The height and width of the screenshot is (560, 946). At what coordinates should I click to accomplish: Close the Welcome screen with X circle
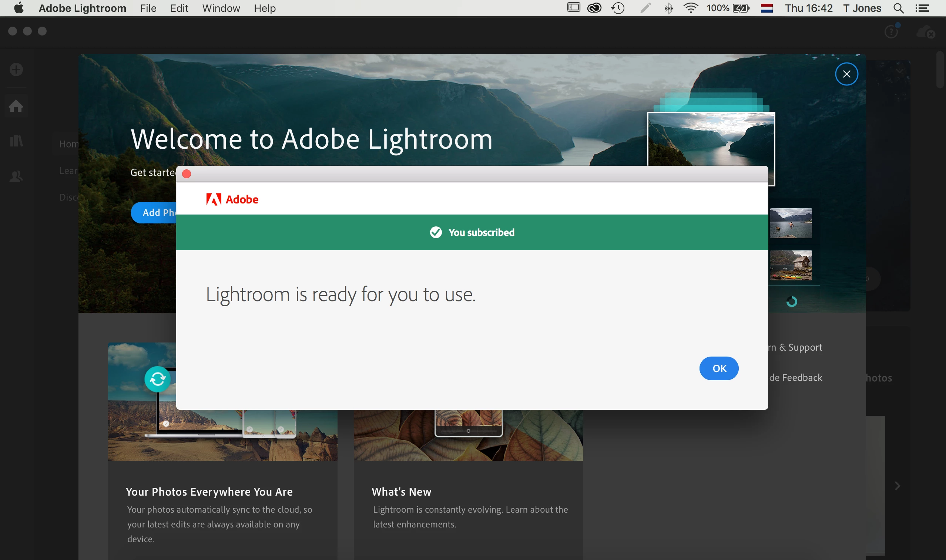846,74
